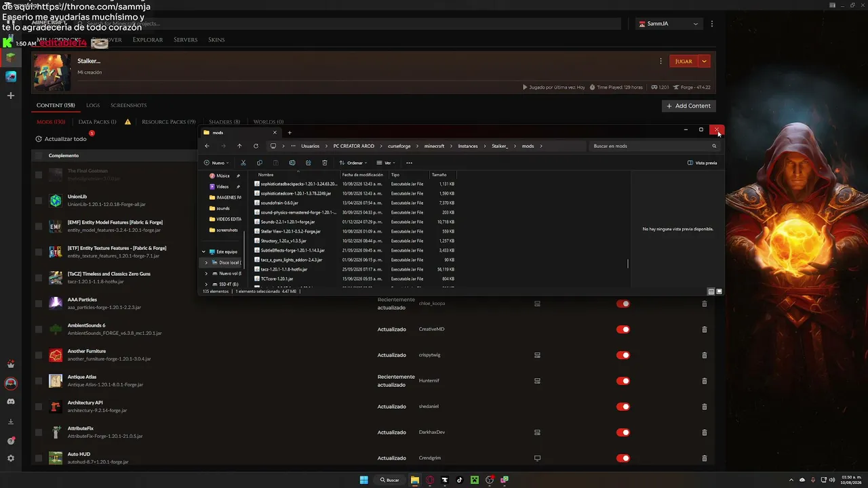
Task: Expand the Disco local tree node
Action: 206,262
